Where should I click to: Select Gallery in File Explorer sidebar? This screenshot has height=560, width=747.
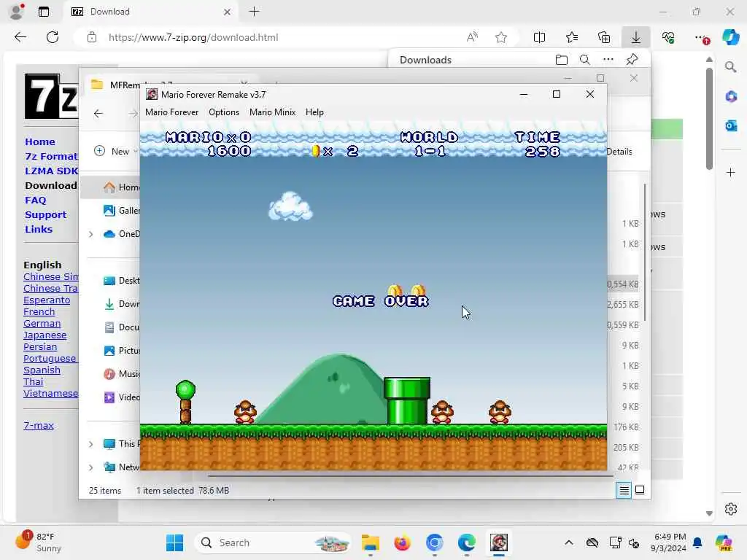(122, 211)
